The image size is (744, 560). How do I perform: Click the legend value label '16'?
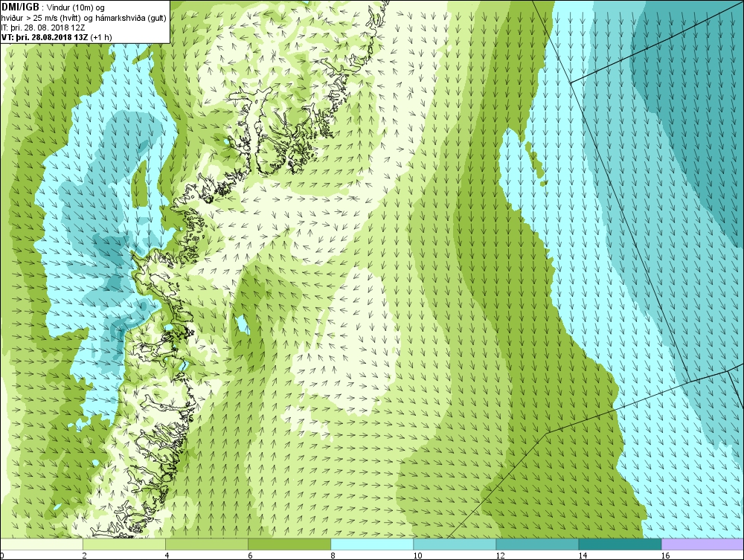click(x=665, y=556)
